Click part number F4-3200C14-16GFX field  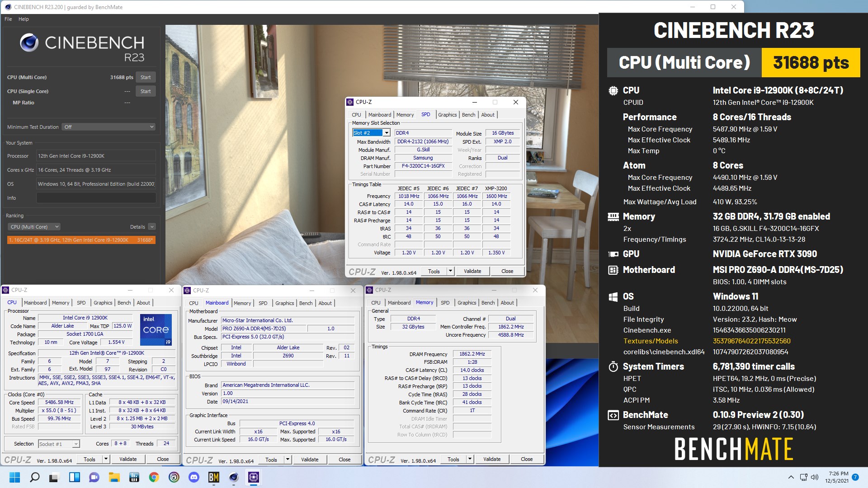423,166
